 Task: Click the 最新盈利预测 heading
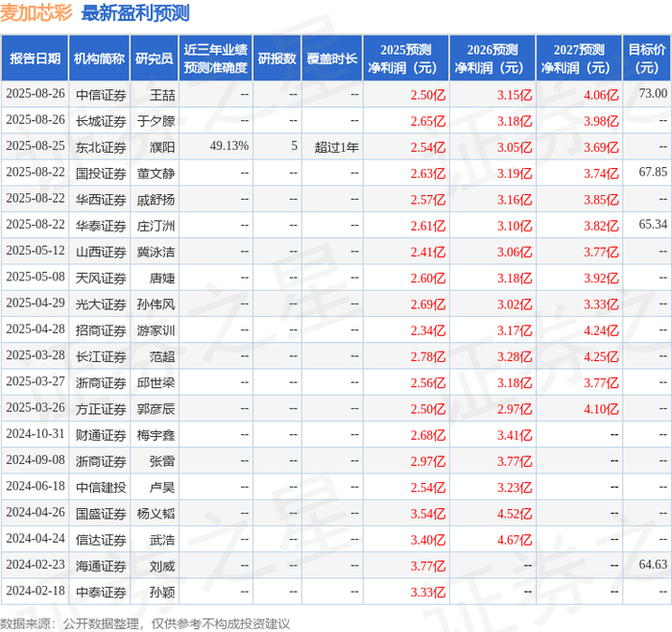click(135, 12)
